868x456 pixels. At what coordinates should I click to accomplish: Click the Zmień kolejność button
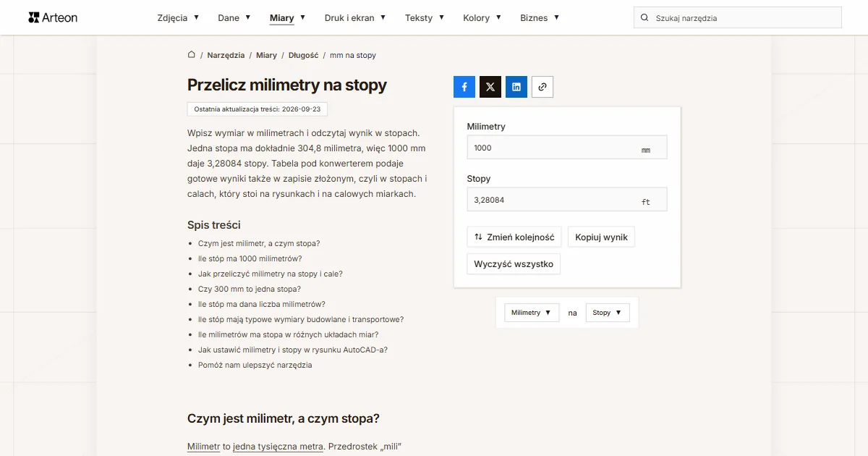(514, 237)
